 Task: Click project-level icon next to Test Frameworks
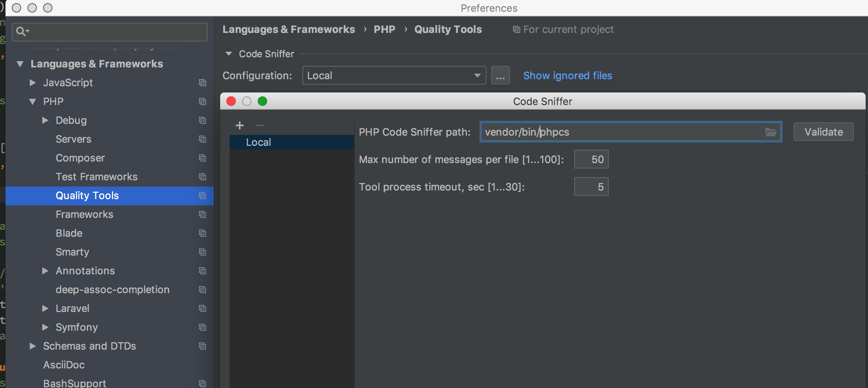click(203, 177)
